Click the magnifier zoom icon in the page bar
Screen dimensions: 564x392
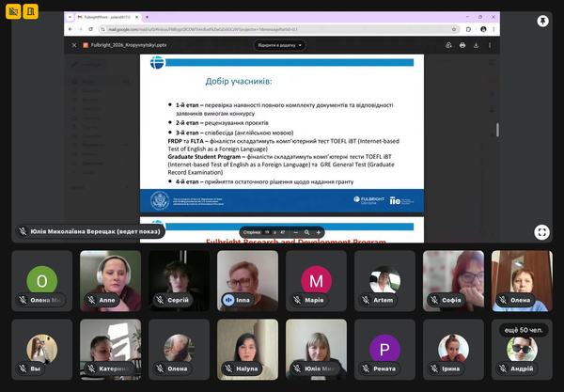305,231
